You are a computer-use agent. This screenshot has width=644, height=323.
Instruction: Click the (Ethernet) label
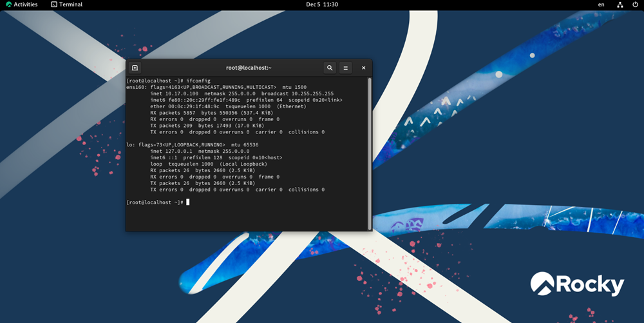tap(292, 106)
